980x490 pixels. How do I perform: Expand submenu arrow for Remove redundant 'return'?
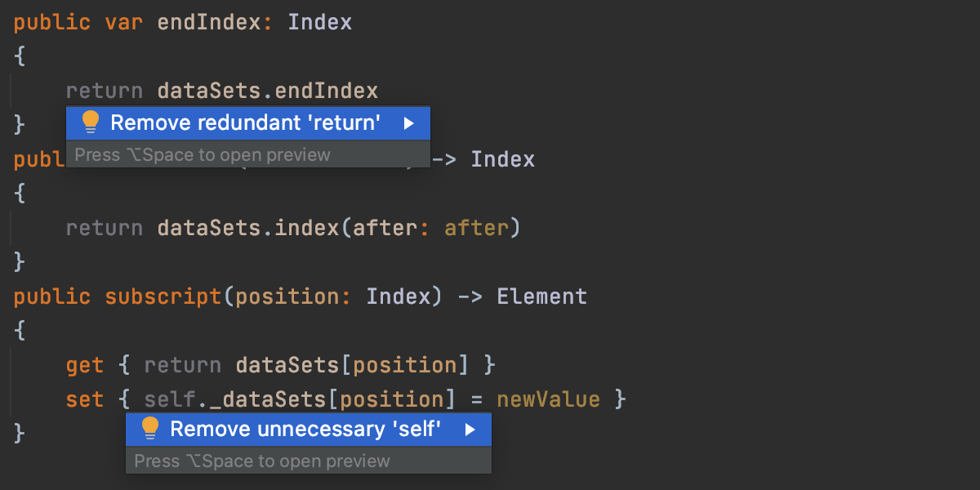(x=409, y=123)
